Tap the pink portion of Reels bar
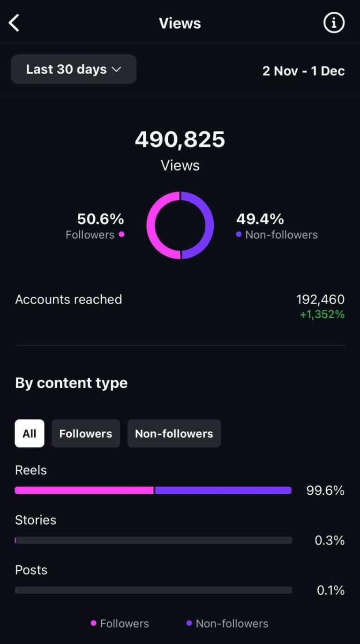 [84, 490]
